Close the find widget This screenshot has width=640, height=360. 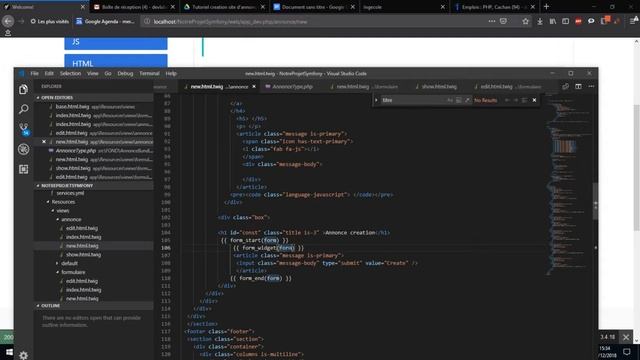pyautogui.click(x=534, y=100)
